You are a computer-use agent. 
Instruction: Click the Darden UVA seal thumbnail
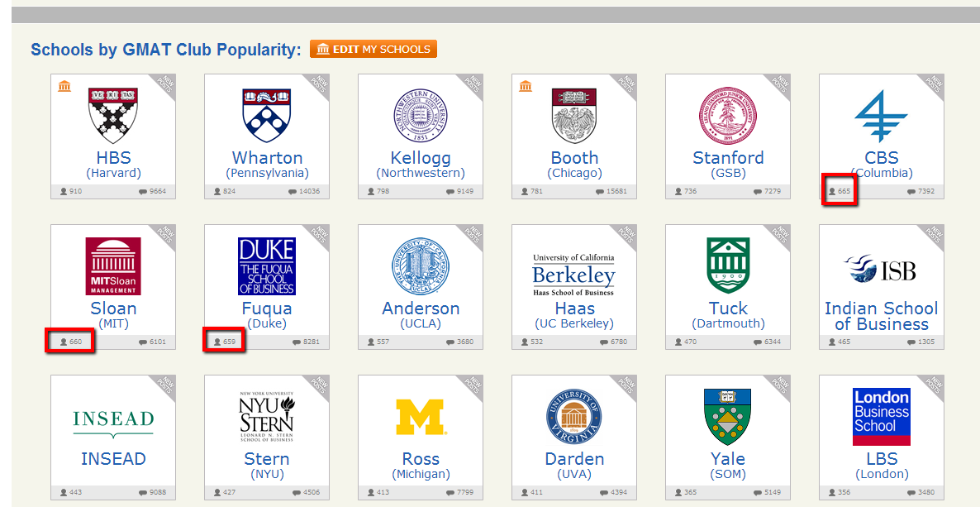click(574, 418)
